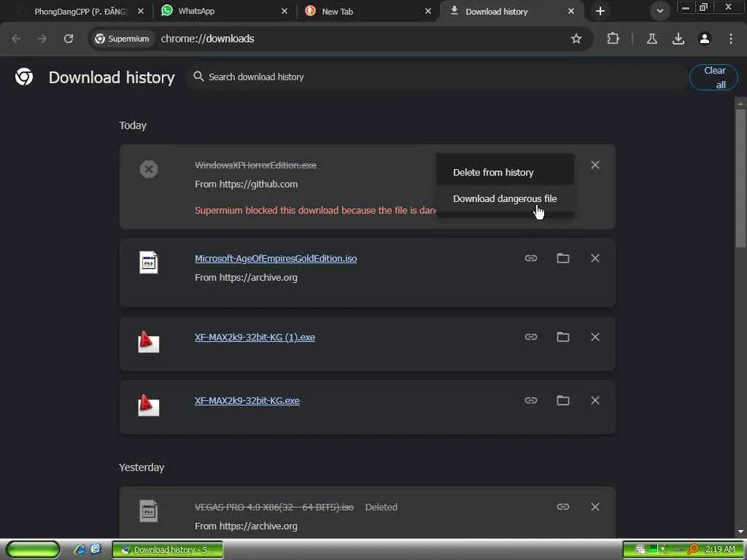The image size is (747, 560).
Task: Click the blocked download icon for WindowsXPHorrorEdition
Action: (149, 169)
